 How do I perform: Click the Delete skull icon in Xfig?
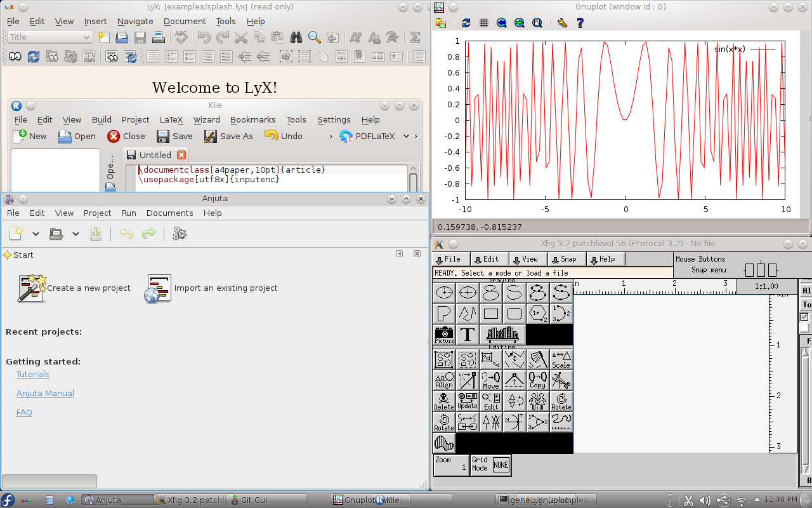pyautogui.click(x=444, y=401)
